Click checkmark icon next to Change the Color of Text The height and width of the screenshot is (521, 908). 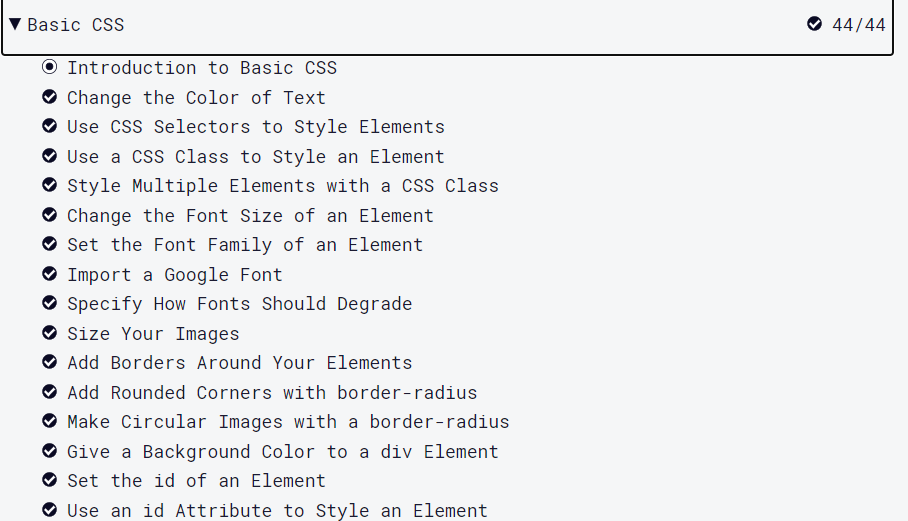[x=50, y=97]
